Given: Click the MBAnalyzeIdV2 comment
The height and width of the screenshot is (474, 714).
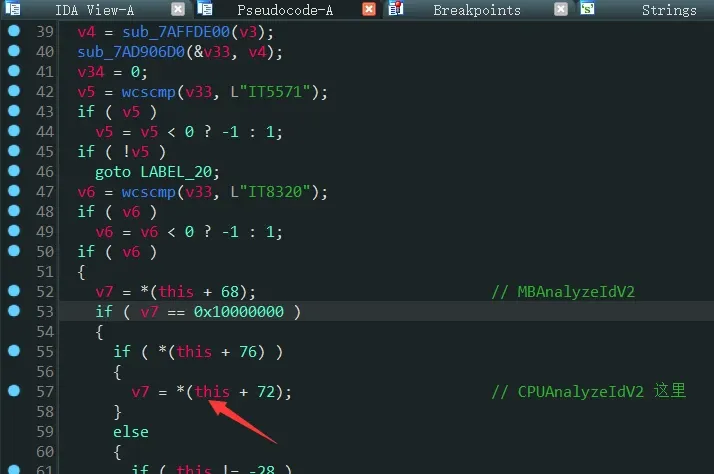Looking at the screenshot, I should (x=563, y=292).
